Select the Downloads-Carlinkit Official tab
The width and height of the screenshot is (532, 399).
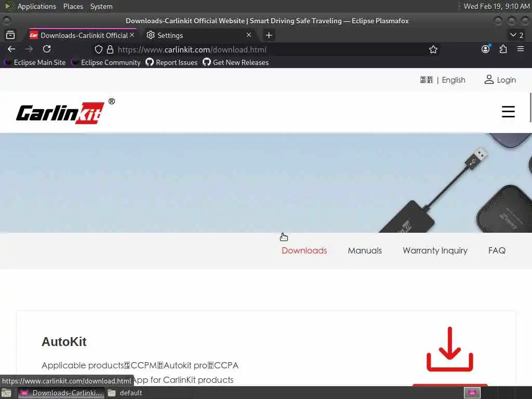point(83,35)
